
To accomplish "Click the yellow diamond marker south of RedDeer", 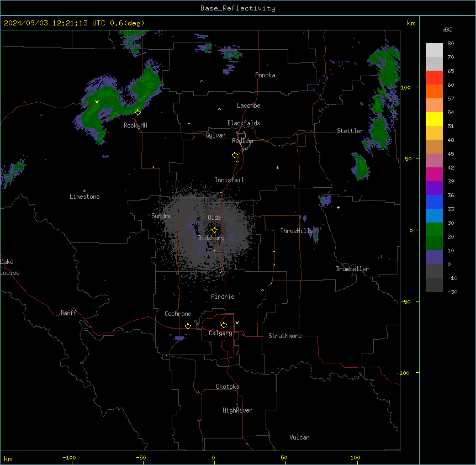I will (x=235, y=155).
